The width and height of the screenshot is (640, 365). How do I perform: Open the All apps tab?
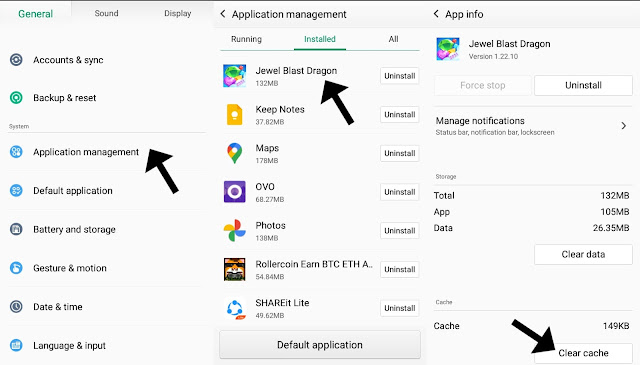coord(393,39)
